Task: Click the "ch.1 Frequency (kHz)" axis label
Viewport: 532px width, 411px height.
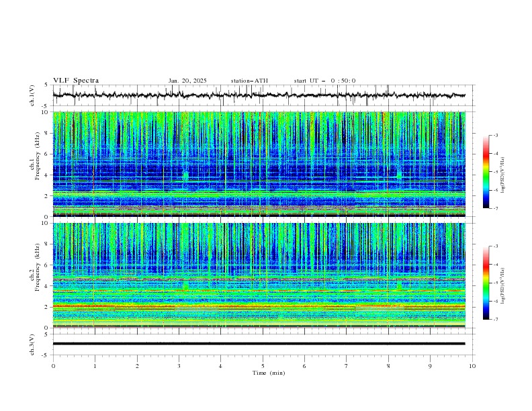Action: coord(35,154)
